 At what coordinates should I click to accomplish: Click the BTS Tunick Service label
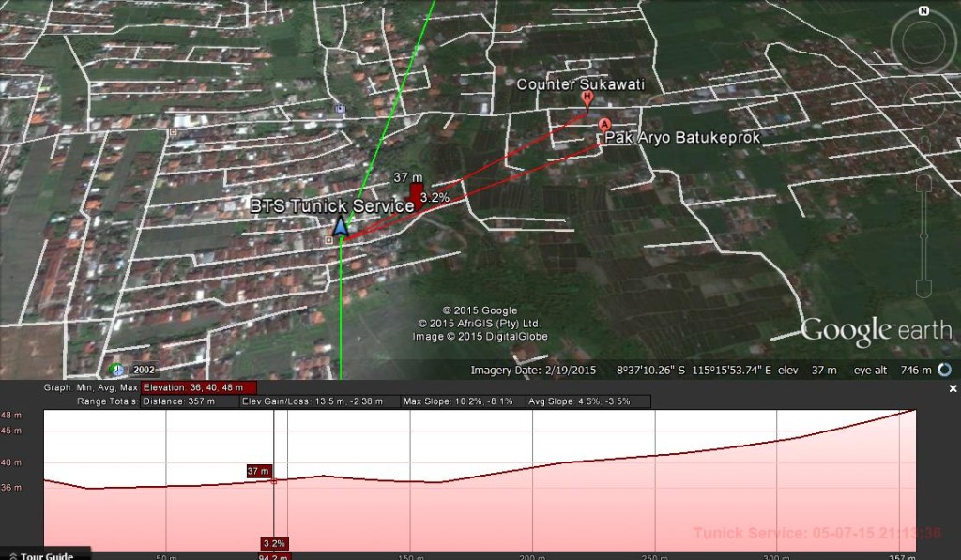(x=332, y=205)
